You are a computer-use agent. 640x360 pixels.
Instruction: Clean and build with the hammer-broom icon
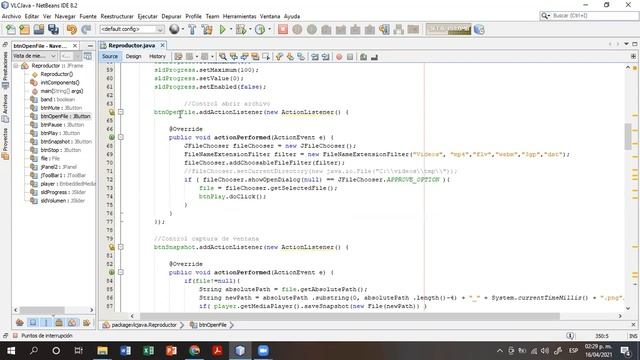tap(207, 29)
